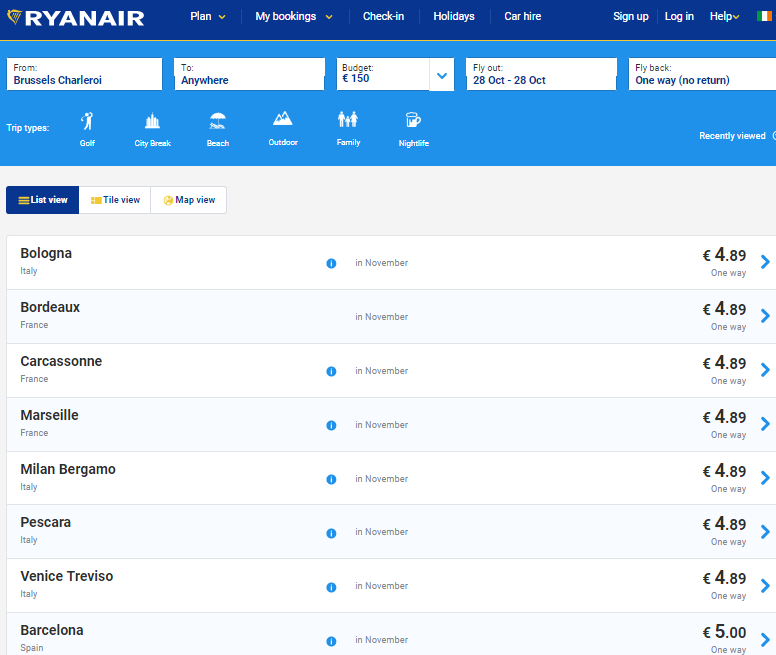Select the Milan Bergamo destination name
The height and width of the screenshot is (655, 776).
[x=68, y=469]
